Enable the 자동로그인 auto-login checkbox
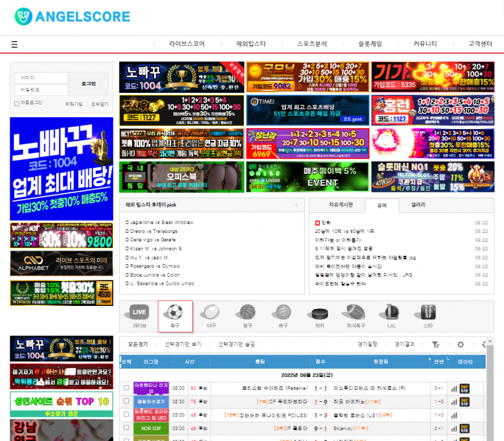504x441 pixels. tap(17, 104)
